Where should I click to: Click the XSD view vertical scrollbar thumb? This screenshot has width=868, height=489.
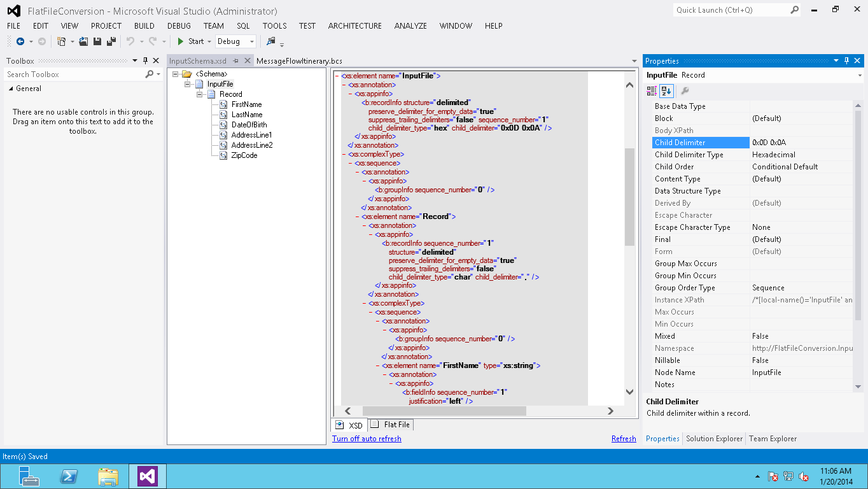pos(629,197)
